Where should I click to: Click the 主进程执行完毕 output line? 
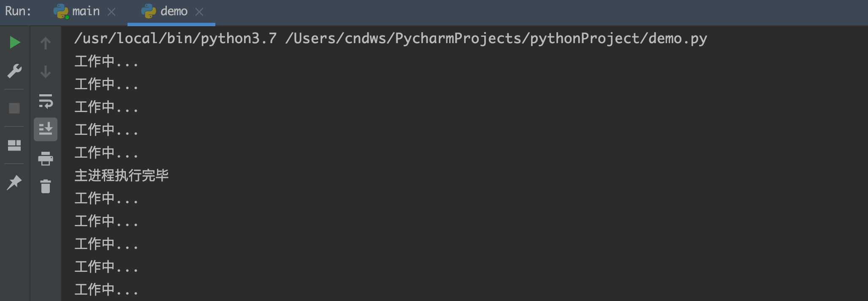click(122, 175)
